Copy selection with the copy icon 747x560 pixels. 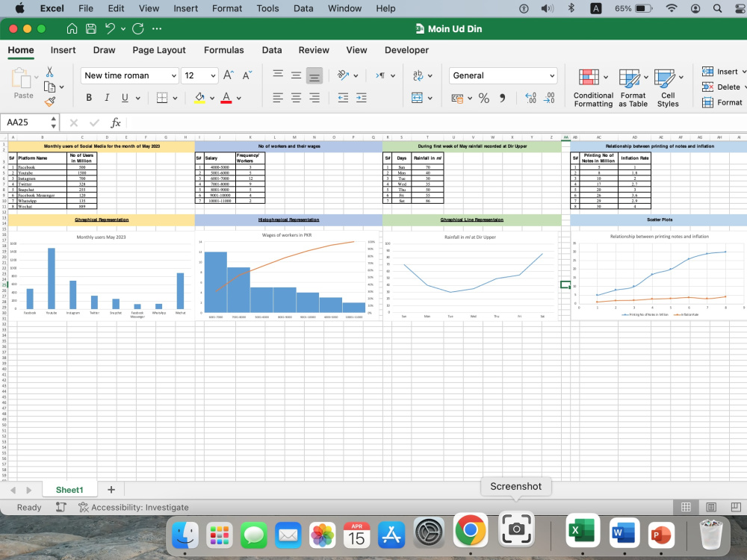(49, 87)
